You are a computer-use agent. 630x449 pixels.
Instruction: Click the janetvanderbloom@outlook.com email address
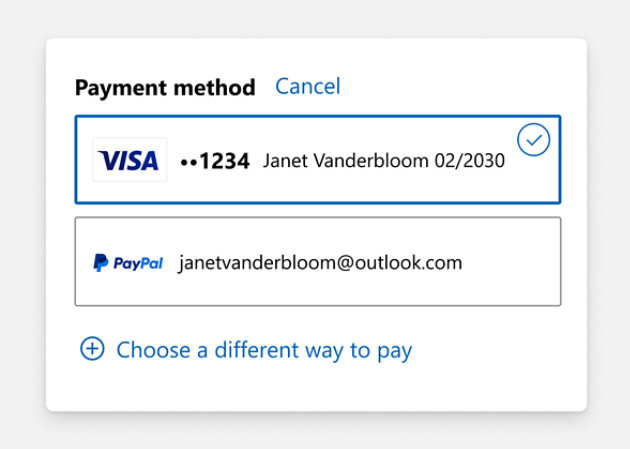[320, 263]
